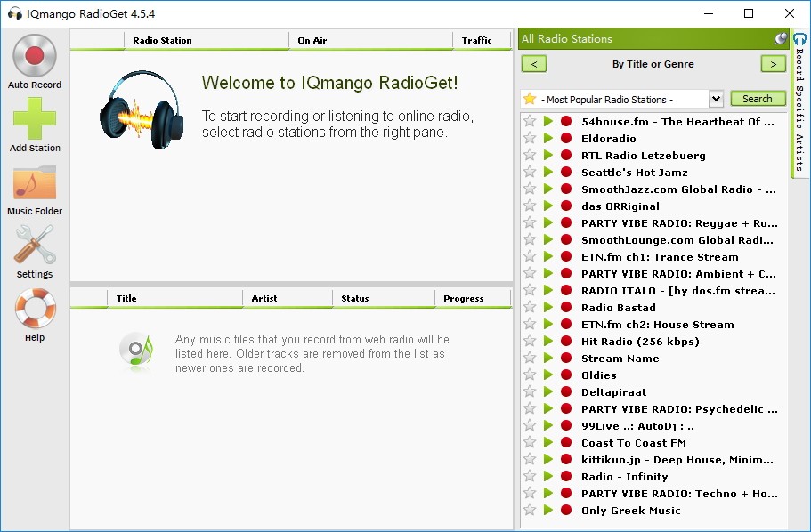Image resolution: width=811 pixels, height=532 pixels.
Task: Play 99Live AutoDj station
Action: click(548, 426)
